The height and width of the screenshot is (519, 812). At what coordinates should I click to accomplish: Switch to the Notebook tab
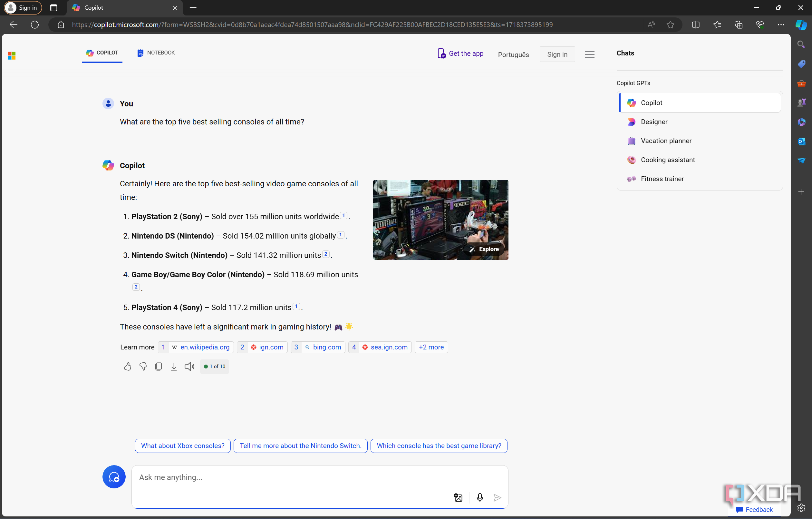pos(156,53)
